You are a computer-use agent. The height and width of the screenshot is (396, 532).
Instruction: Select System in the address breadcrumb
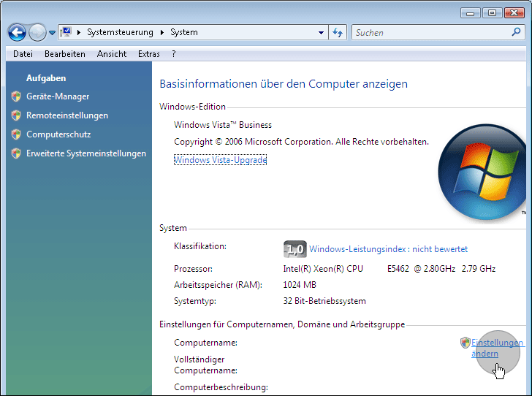(184, 32)
